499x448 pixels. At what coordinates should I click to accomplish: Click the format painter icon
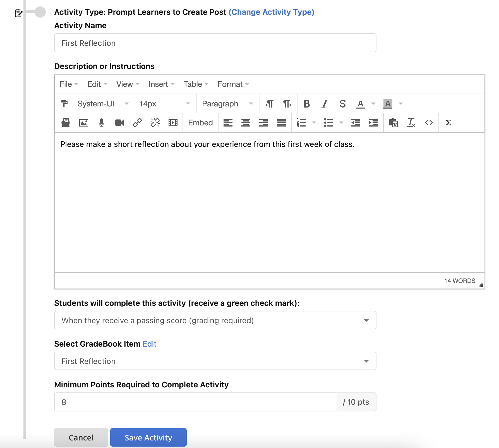(x=64, y=104)
